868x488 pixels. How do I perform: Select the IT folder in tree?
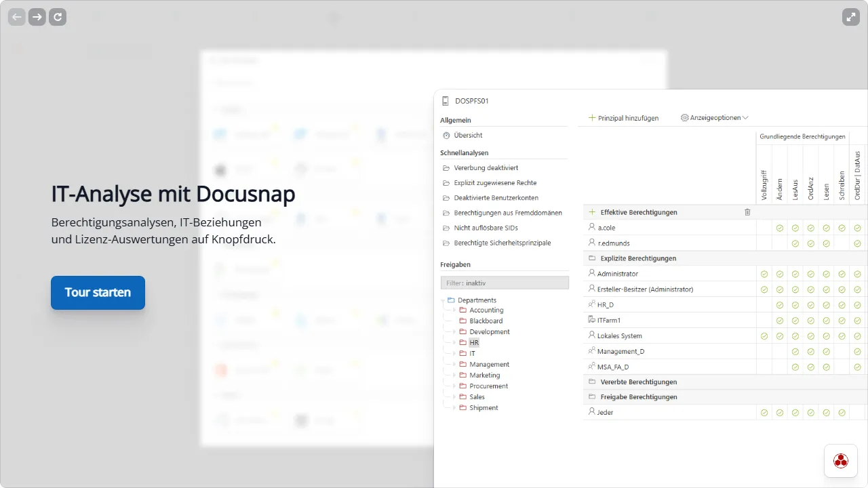pos(472,353)
